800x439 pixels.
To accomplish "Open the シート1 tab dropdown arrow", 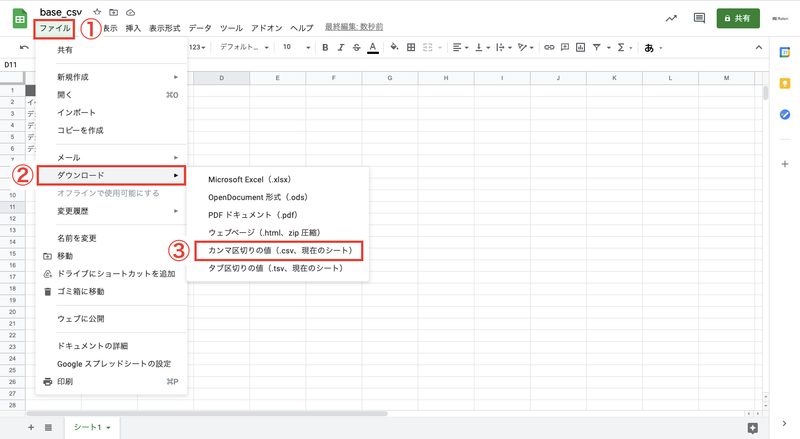I will click(x=109, y=427).
